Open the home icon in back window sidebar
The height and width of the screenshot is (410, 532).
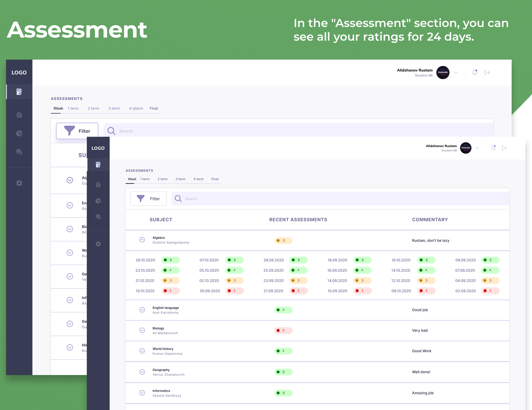point(19,114)
